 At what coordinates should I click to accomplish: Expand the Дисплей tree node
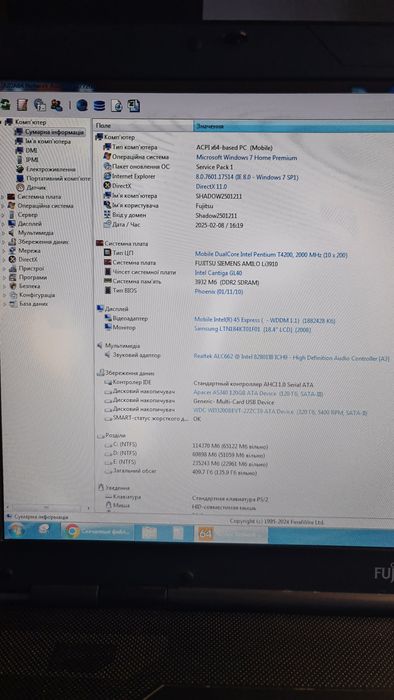[x=4, y=224]
